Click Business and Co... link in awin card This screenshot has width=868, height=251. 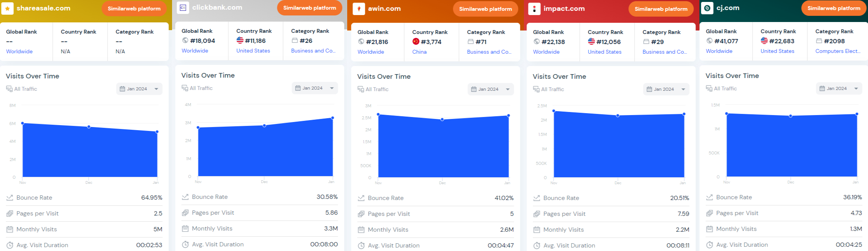(x=489, y=52)
